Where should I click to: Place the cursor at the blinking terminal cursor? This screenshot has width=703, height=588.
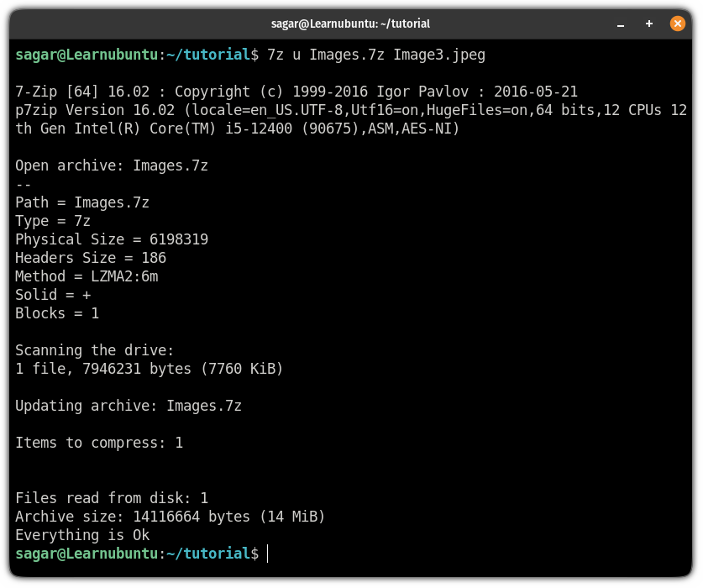coord(269,554)
